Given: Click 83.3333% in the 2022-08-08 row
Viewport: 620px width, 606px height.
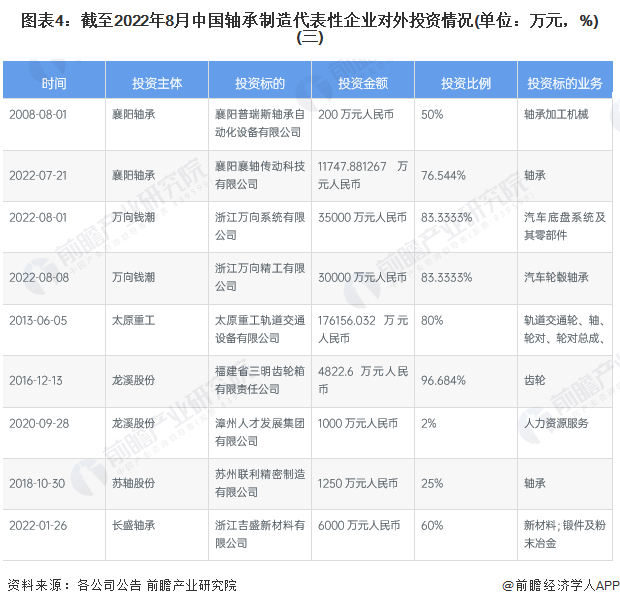Looking at the screenshot, I should point(446,278).
